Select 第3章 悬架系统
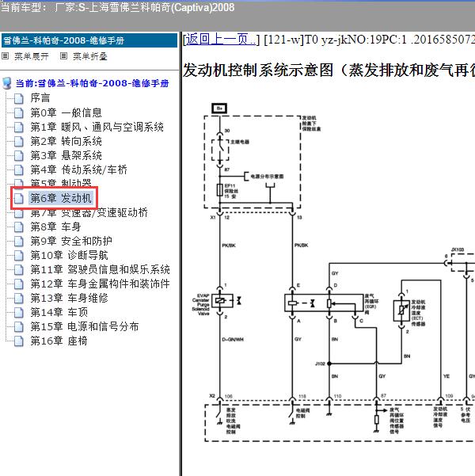 tap(66, 155)
